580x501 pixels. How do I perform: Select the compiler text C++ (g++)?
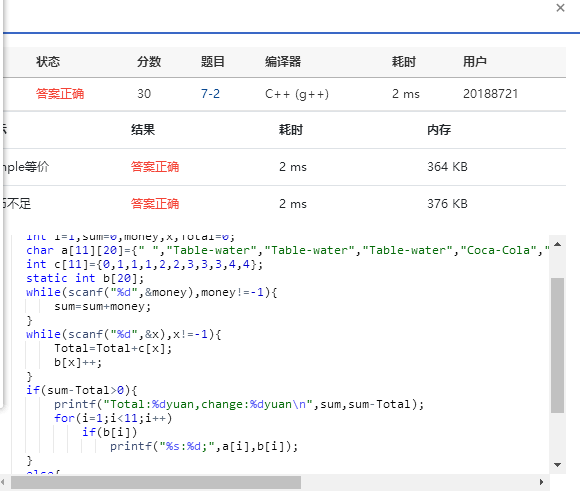pos(297,94)
